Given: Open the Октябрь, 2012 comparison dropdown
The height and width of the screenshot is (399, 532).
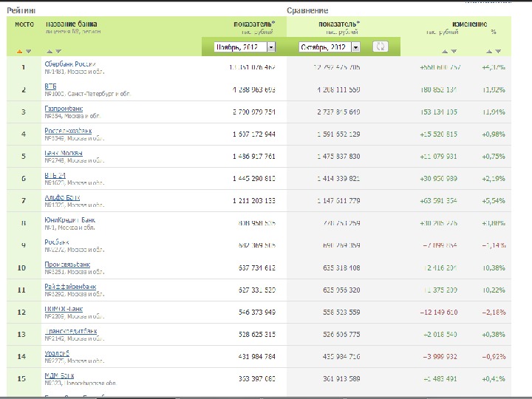Looking at the screenshot, I should click(x=329, y=47).
